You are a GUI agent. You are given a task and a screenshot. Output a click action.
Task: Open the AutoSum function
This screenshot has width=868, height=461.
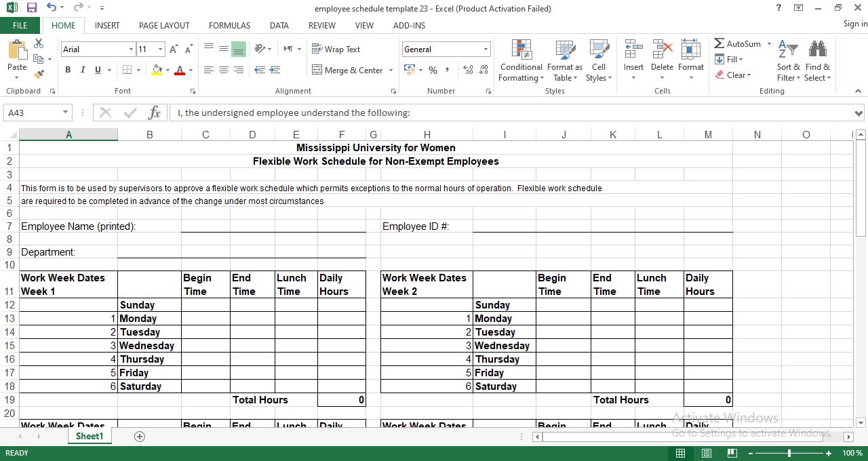click(x=739, y=43)
